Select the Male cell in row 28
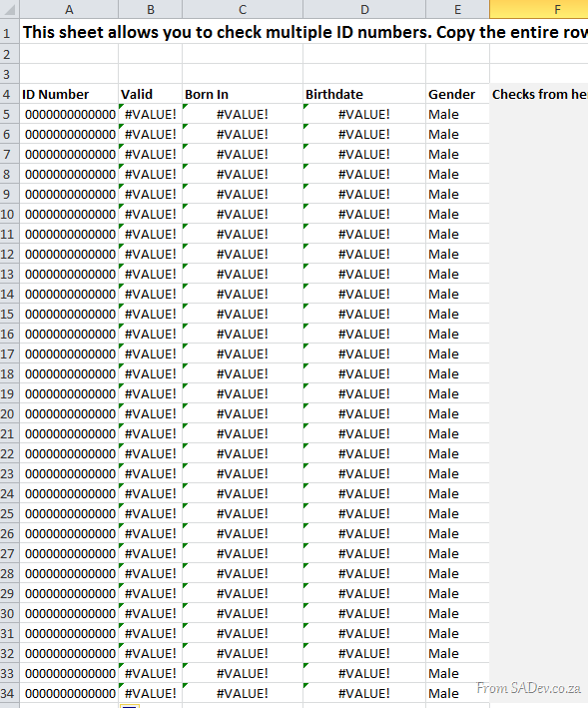This screenshot has width=588, height=708. point(457,573)
